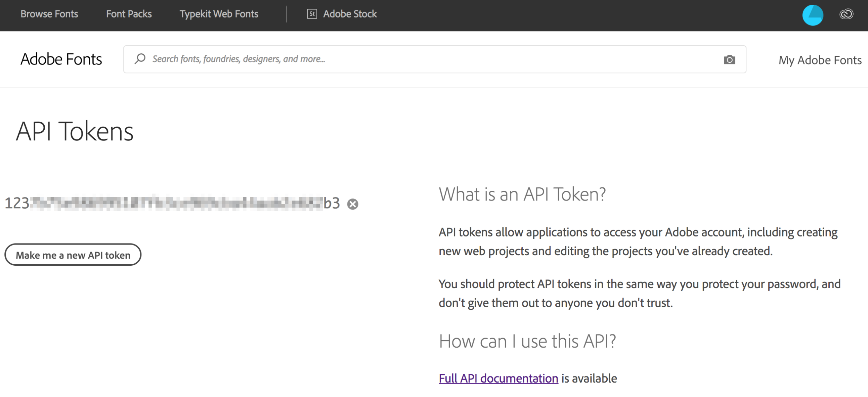Open My Adobe Fonts
Screen dimensions: 868x397
[820, 60]
